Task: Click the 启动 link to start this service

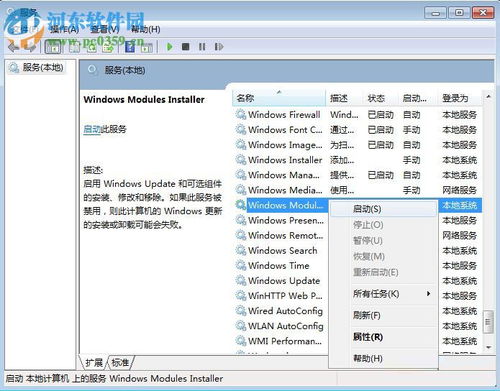Action: point(92,129)
